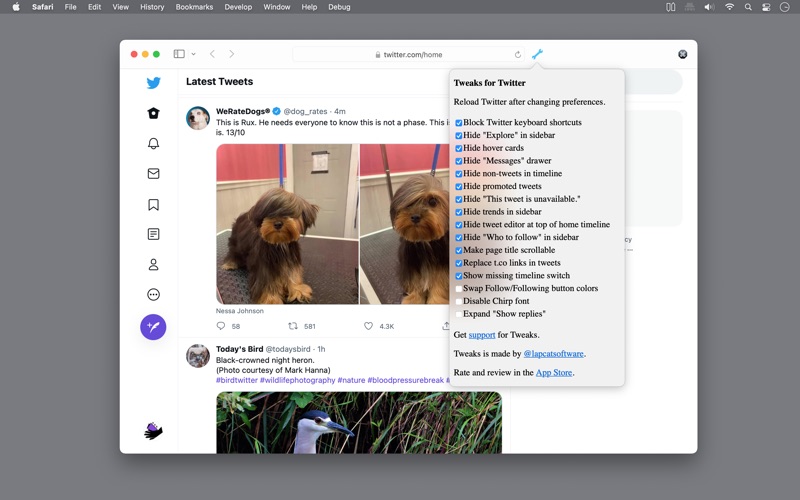Share the WeRateDogs tweet
The width and height of the screenshot is (800, 500).
tap(445, 326)
